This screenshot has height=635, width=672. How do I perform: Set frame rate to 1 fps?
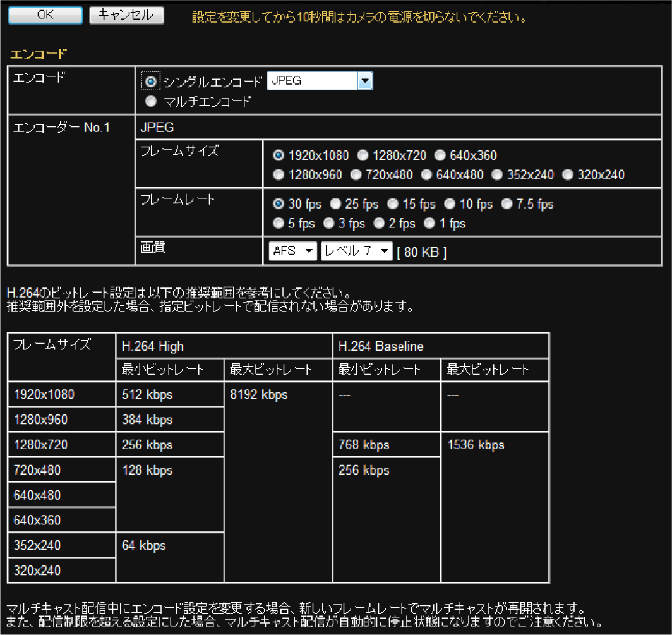[429, 223]
